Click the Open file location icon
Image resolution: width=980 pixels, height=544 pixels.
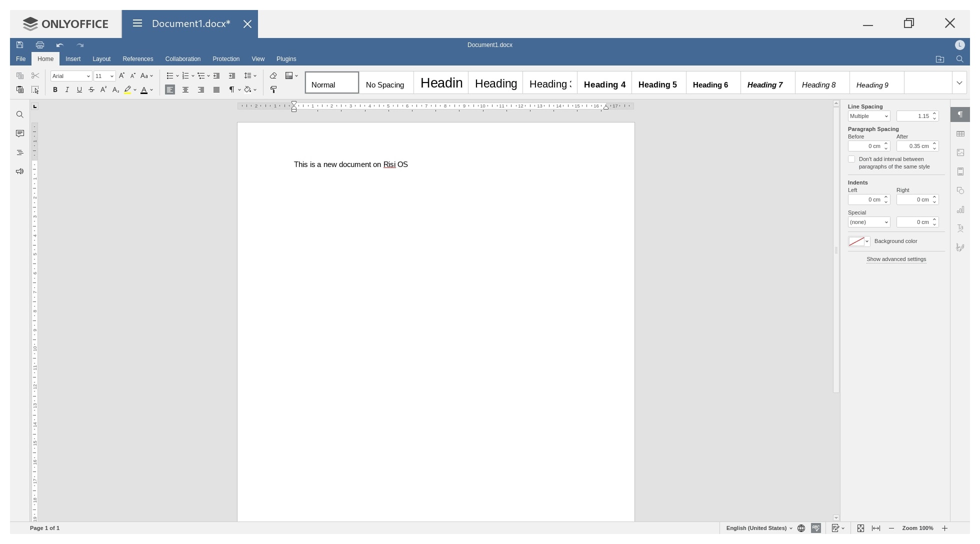[x=940, y=59]
